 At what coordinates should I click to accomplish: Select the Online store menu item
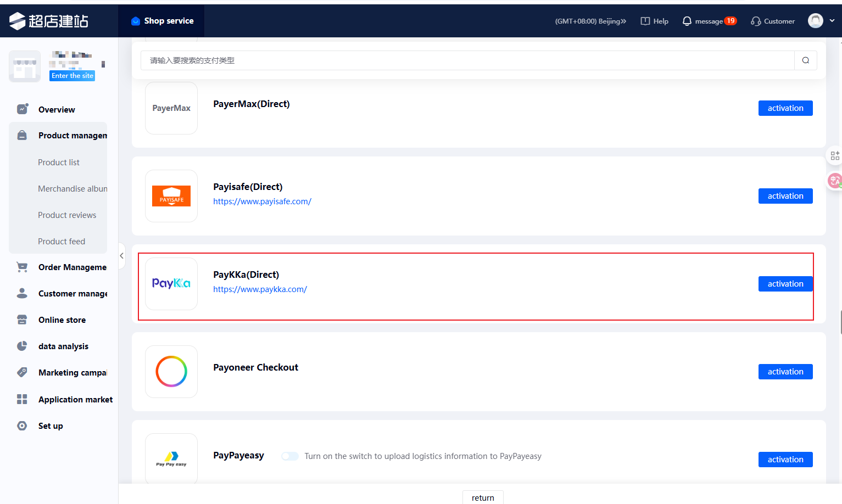coord(62,320)
